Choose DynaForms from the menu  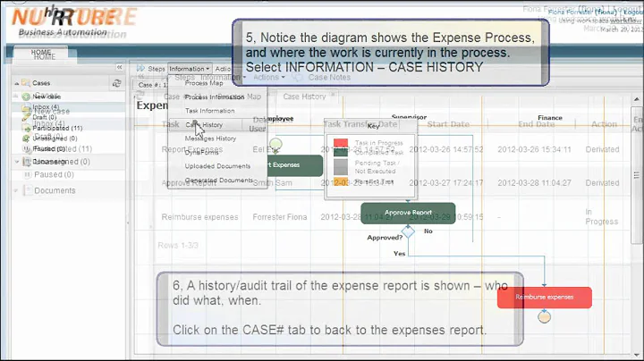[x=201, y=152]
